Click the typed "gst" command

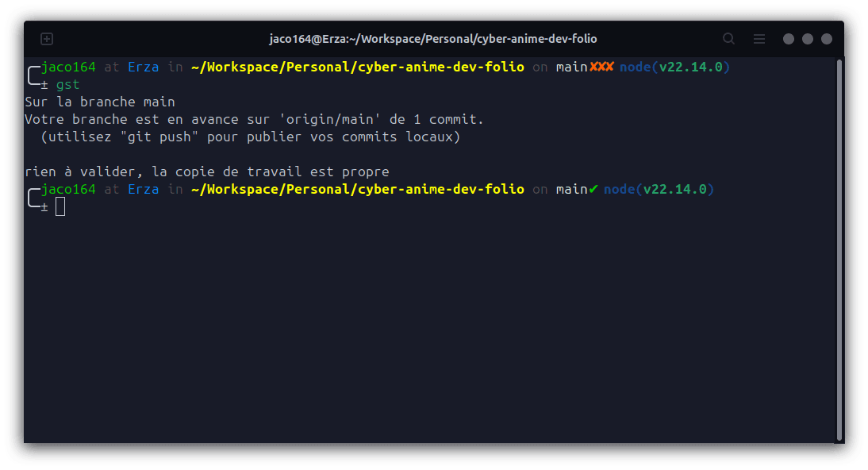coord(68,84)
